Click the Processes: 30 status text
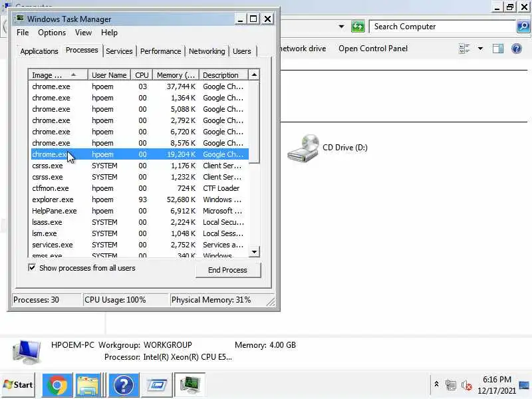 [36, 300]
